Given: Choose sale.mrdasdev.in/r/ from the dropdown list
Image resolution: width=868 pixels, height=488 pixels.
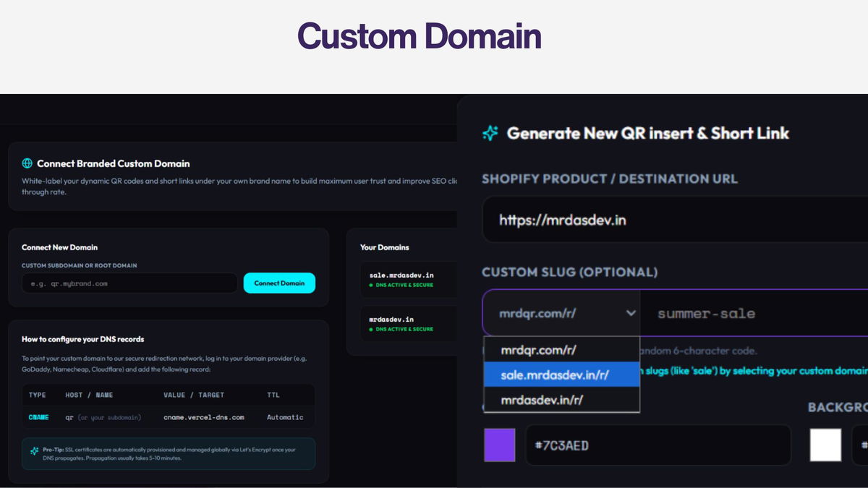Looking at the screenshot, I should click(561, 374).
